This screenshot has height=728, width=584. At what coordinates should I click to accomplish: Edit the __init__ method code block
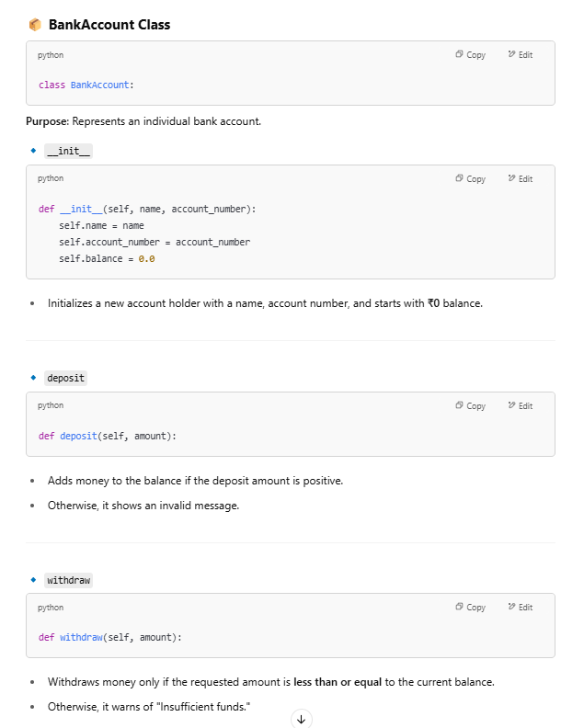(x=520, y=179)
